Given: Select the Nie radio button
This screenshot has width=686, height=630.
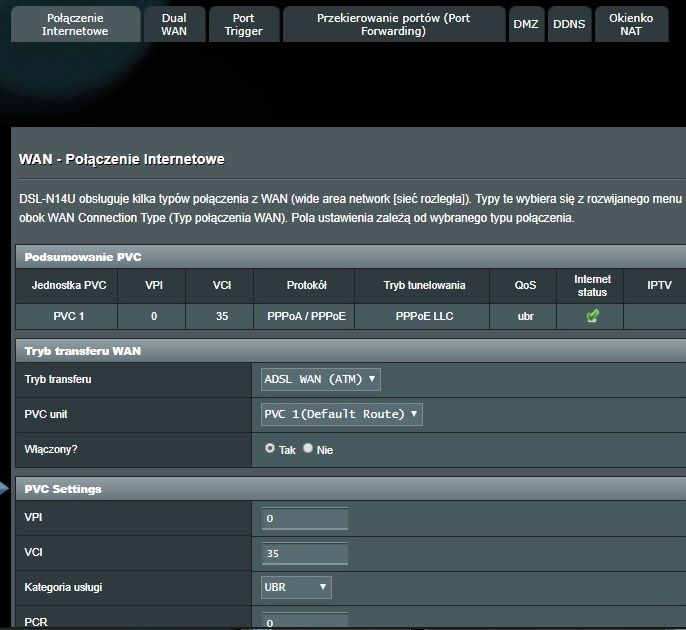Looking at the screenshot, I should pyautogui.click(x=308, y=449).
